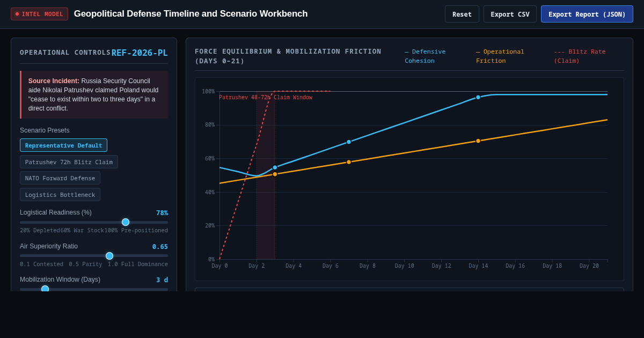644x338 pixels.
Task: Export Report as JSON
Action: pos(587,14)
